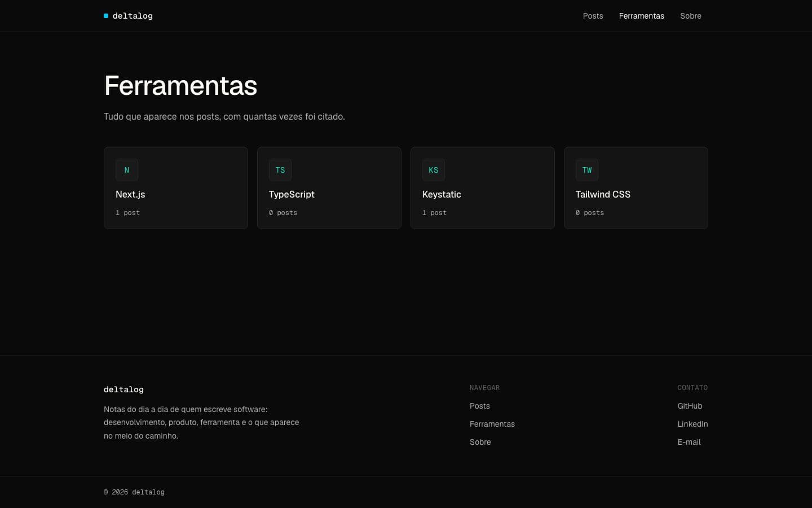Viewport: 812px width, 508px height.
Task: Click the Ferramentas page heading
Action: (180, 86)
